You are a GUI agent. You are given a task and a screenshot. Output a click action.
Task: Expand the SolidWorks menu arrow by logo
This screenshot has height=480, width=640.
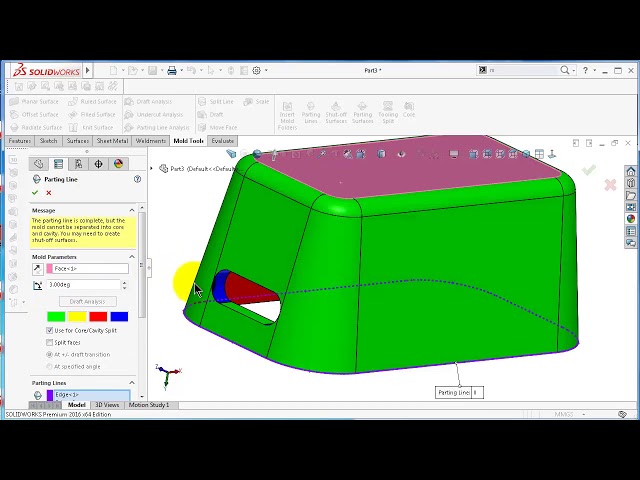[87, 71]
